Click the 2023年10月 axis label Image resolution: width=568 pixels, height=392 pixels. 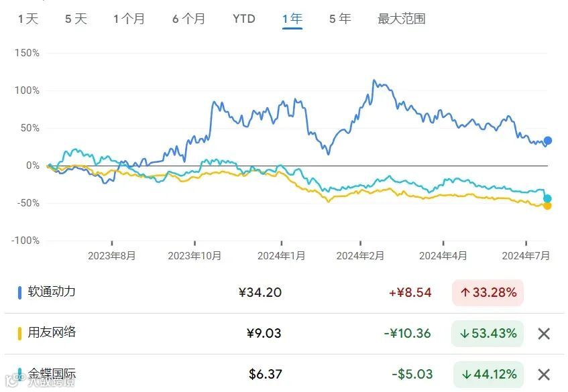[x=194, y=256]
